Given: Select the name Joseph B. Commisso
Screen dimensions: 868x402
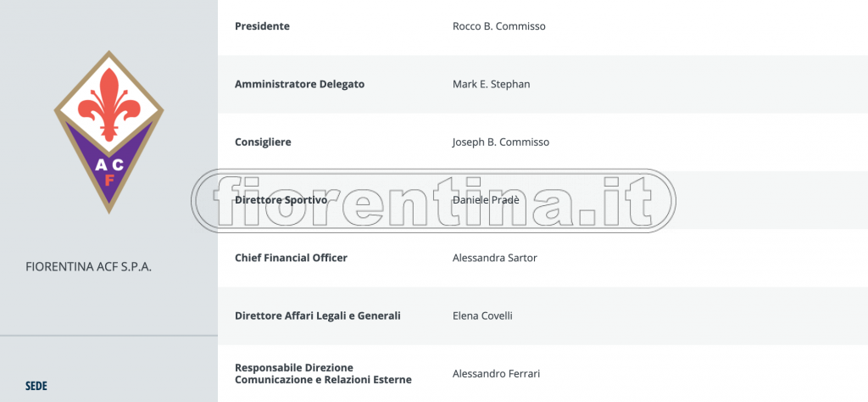Looking at the screenshot, I should (501, 142).
